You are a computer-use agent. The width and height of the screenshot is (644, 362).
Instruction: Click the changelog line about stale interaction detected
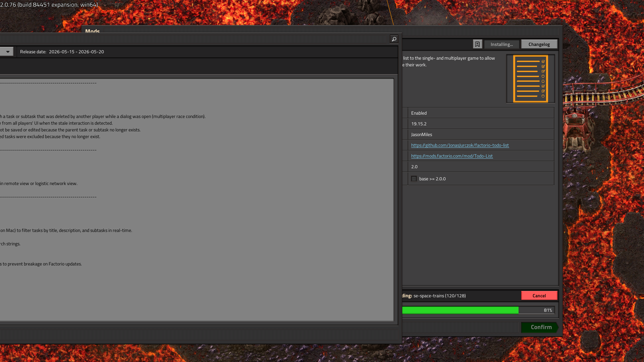tap(56, 123)
